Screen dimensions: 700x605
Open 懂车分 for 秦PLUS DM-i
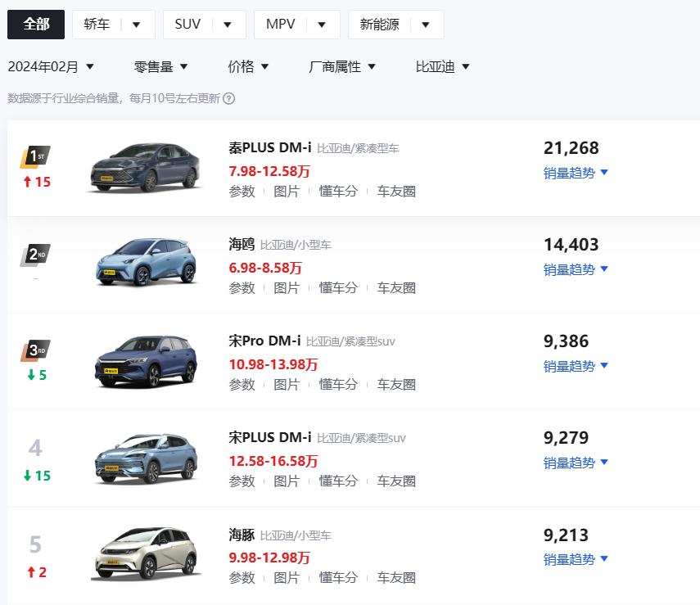coord(338,192)
